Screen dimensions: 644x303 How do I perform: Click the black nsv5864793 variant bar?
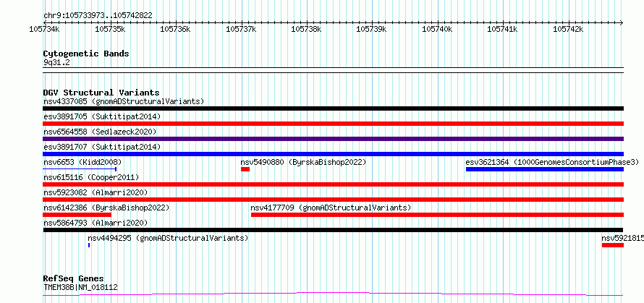333,230
